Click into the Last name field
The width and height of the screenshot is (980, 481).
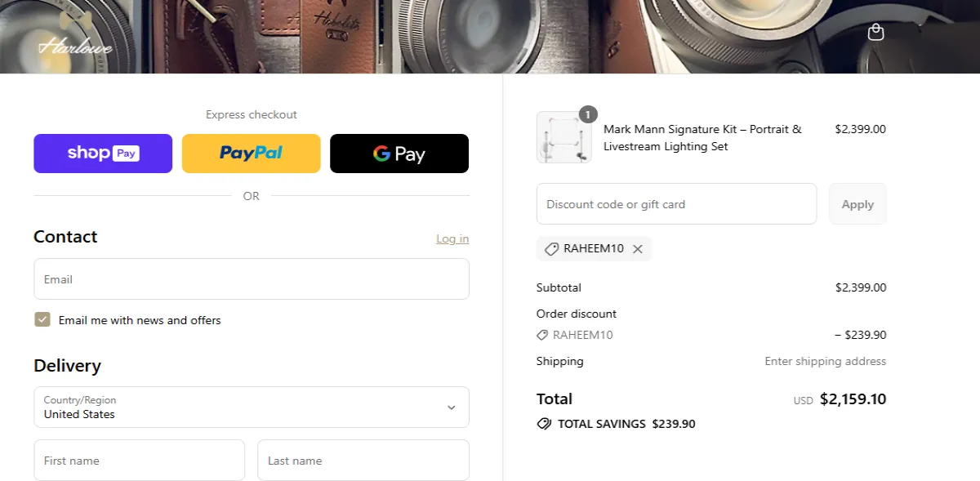pos(363,461)
